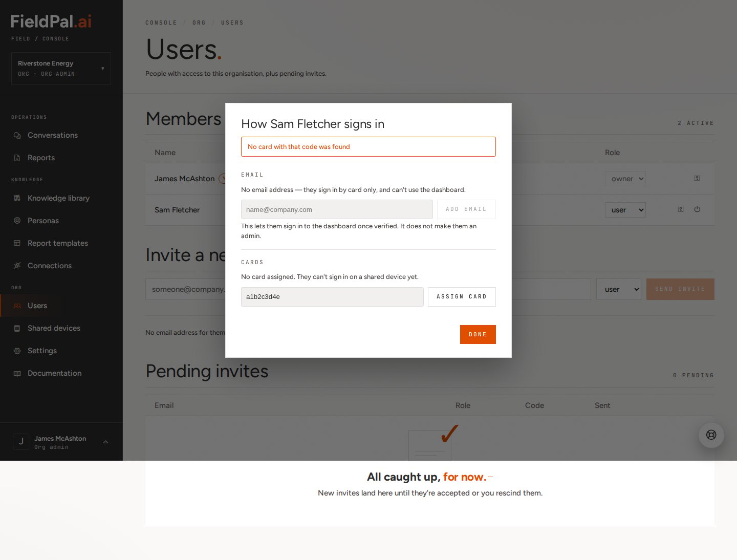Open Report templates page
The width and height of the screenshot is (737, 560).
click(58, 243)
